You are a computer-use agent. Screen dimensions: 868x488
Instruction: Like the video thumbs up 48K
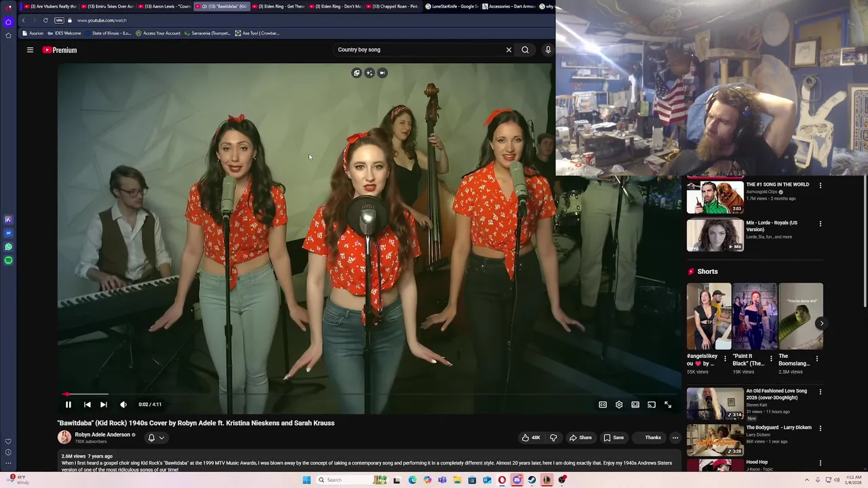tap(531, 438)
